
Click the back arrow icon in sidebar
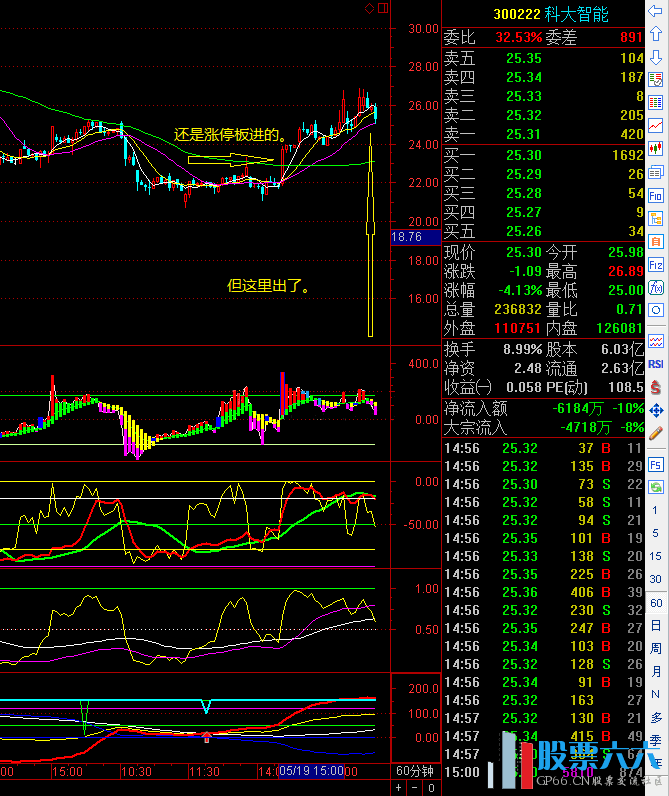(656, 12)
